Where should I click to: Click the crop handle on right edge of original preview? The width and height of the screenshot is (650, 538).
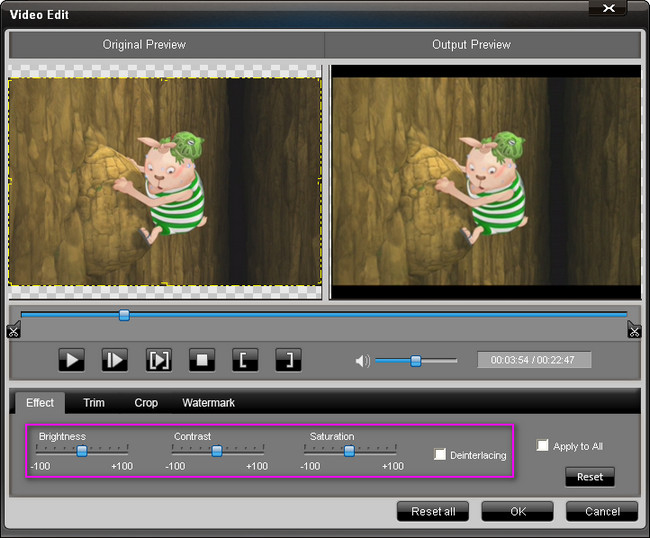tap(320, 181)
